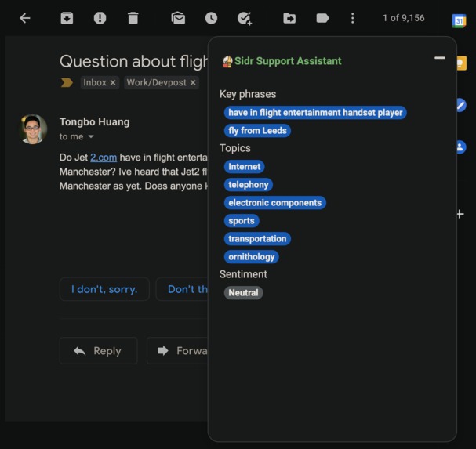The height and width of the screenshot is (449, 476).
Task: Archive this email
Action: (67, 18)
